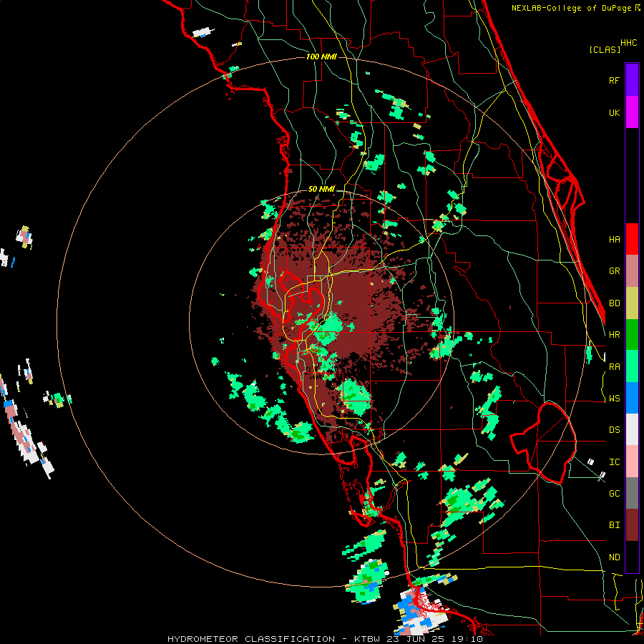
Task: Click the GC gray legend swatch
Action: click(632, 493)
